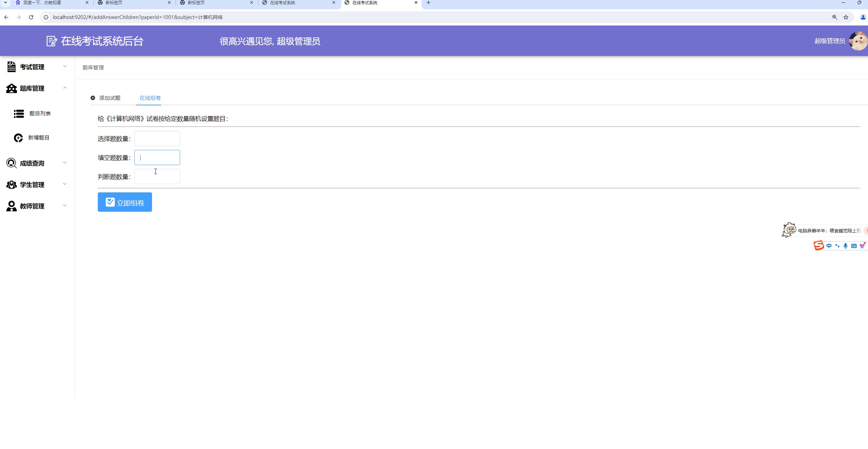Click the zoom magnifier icon in address bar
This screenshot has height=449, width=868.
pos(835,17)
